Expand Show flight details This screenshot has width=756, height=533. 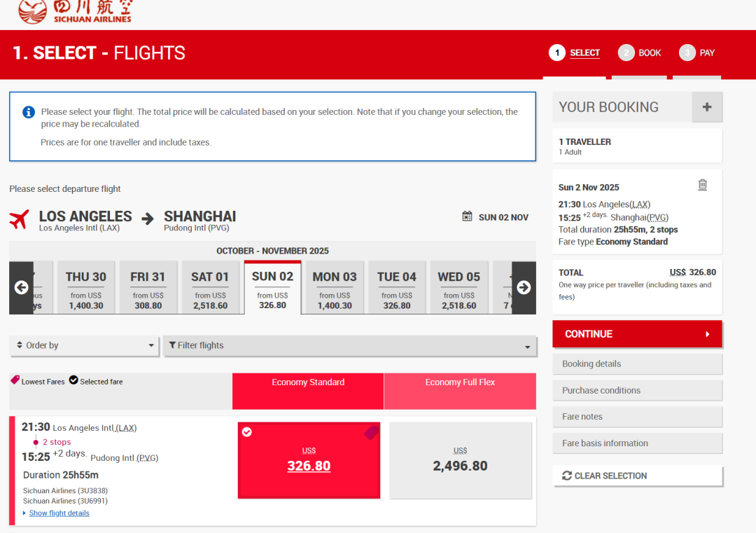(59, 513)
